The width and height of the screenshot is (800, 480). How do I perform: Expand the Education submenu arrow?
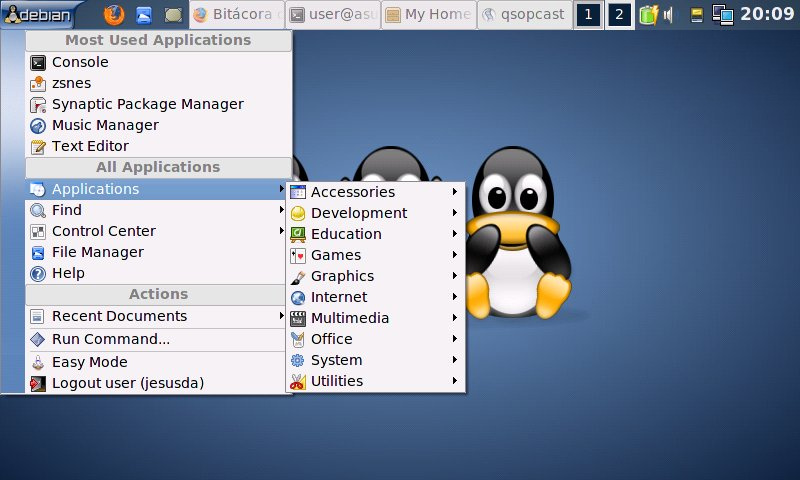(x=455, y=234)
